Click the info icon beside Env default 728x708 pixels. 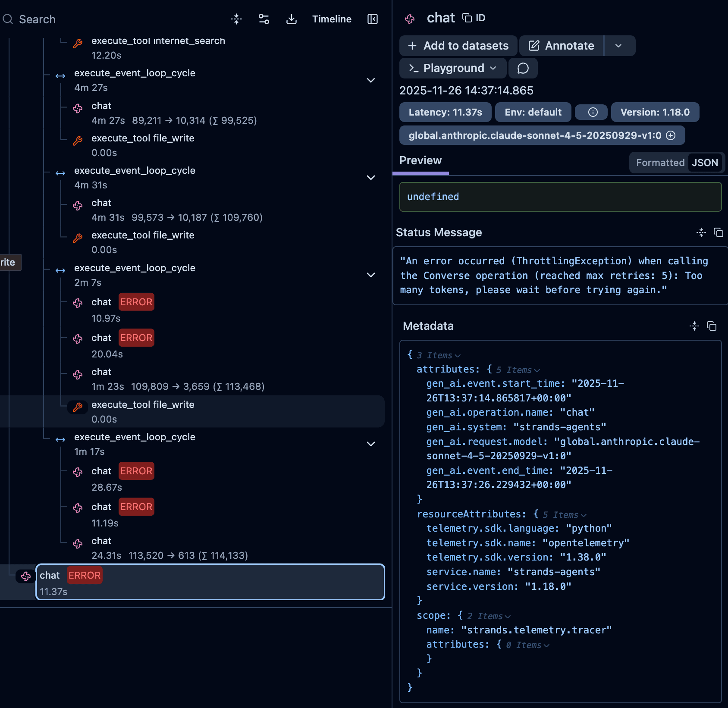tap(591, 112)
